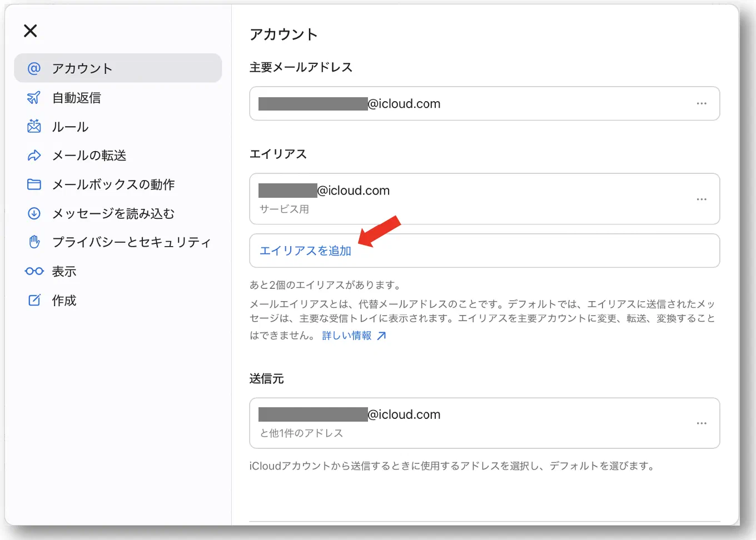
Task: Open the 詳しい情報 link
Action: tap(347, 336)
